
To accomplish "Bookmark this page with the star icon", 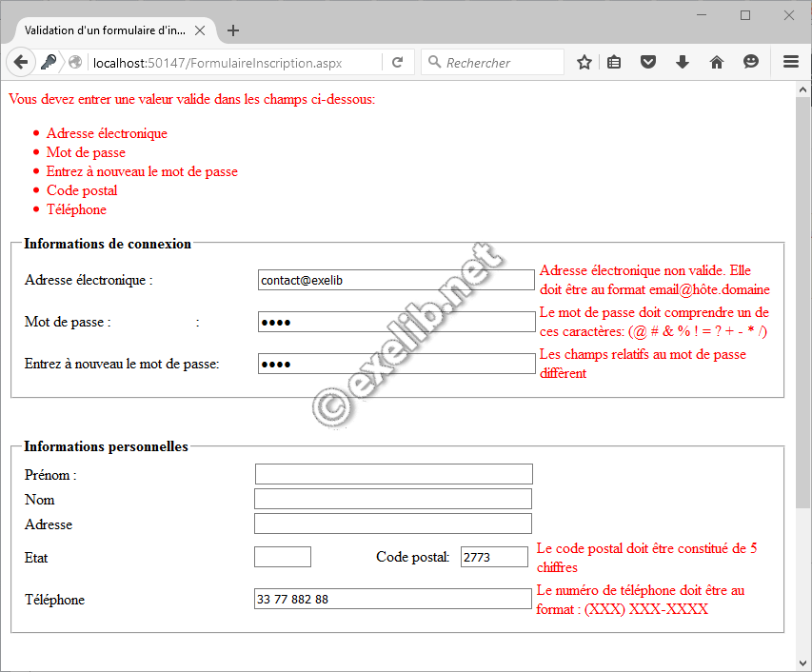I will click(584, 62).
